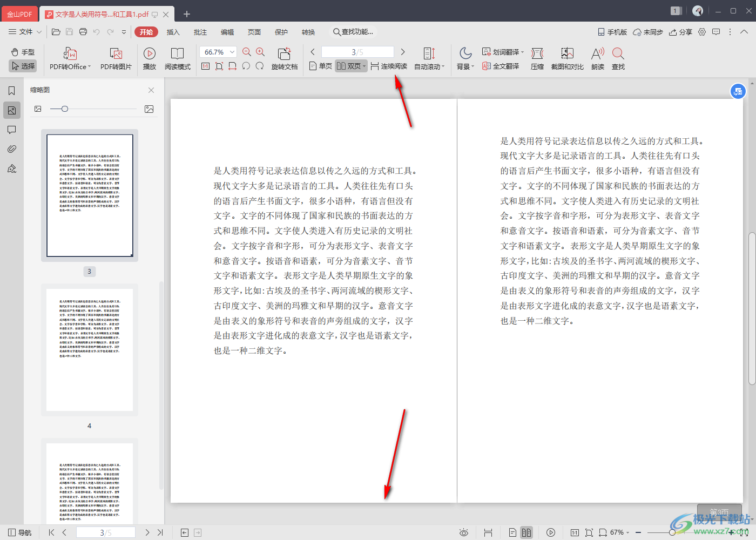Click page number field in toolbar
Screen dimensions: 756x540
click(357, 52)
